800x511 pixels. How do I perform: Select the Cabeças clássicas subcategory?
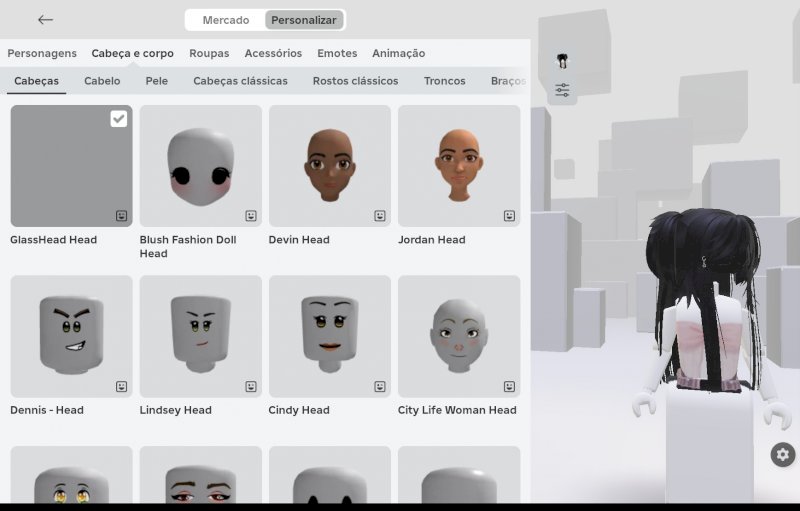pos(240,81)
